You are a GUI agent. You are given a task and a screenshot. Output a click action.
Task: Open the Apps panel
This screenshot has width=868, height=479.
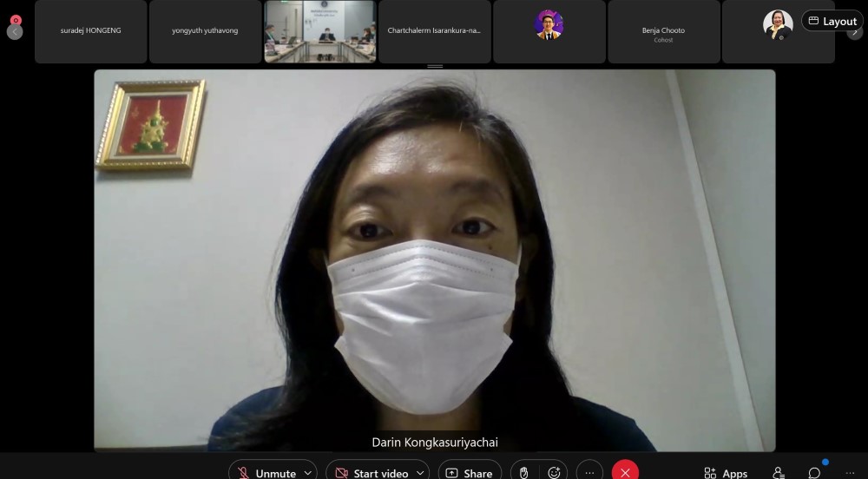point(726,472)
